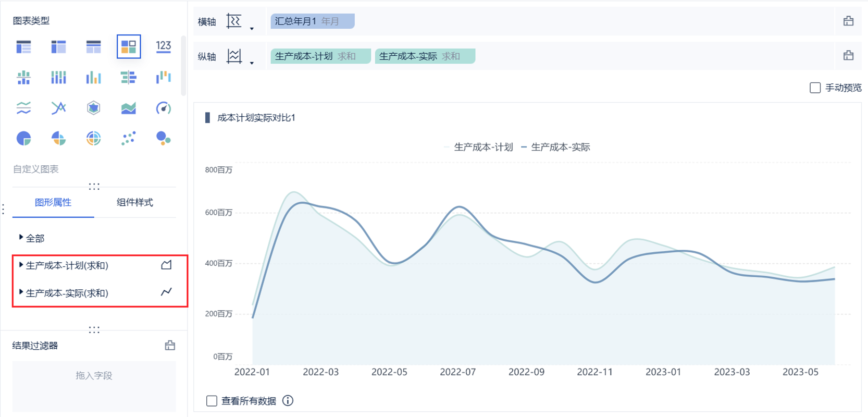Click the 汇总年月1 field pill

[x=312, y=21]
